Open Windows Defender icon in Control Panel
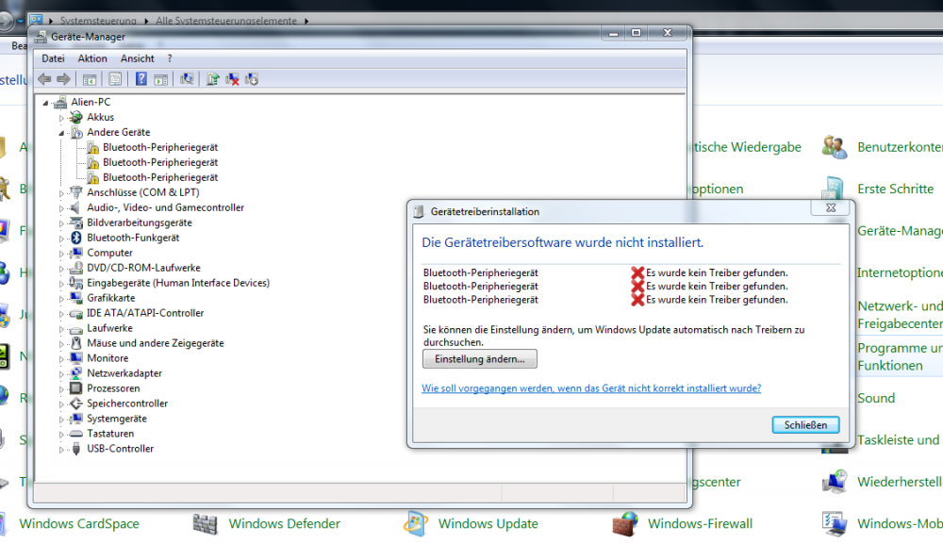This screenshot has height=560, width=943. pyautogui.click(x=206, y=523)
